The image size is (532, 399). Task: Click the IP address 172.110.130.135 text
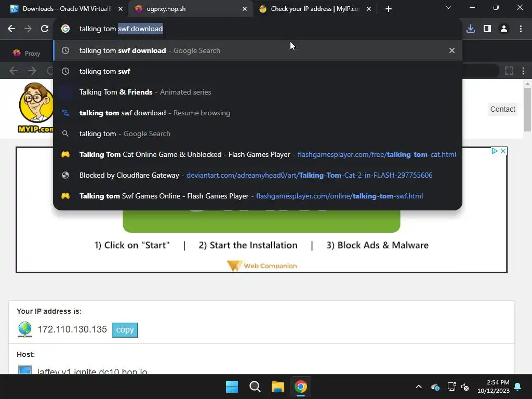(x=72, y=329)
